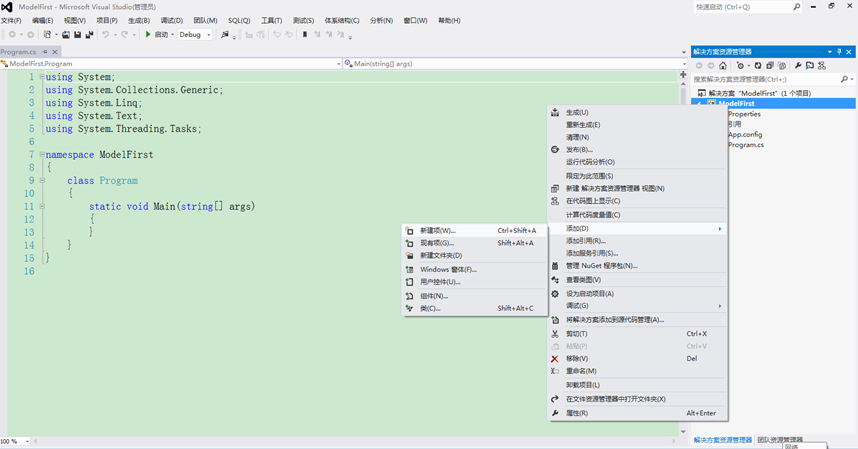Click the wrench Properties icon in Solution Explorer
Screen dimensions: 858x449
[798, 66]
